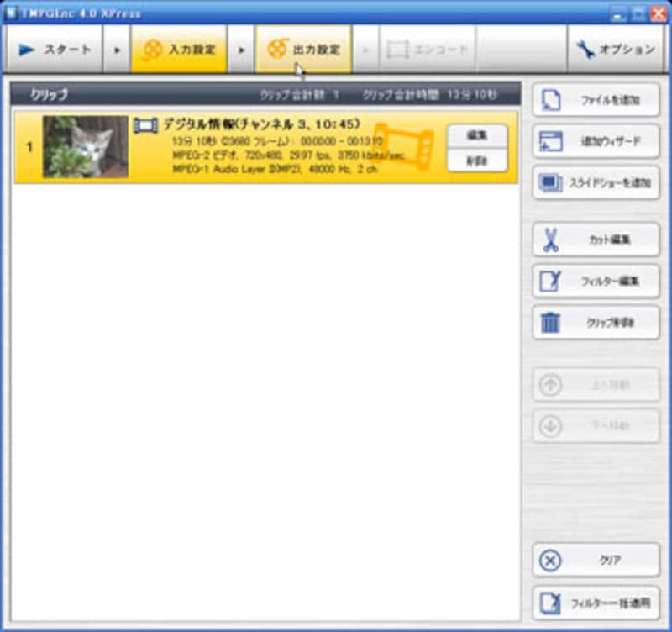Select clip title デジタル情報(チャンネル 3, 10:45)
The width and height of the screenshot is (672, 632).
tap(261, 124)
